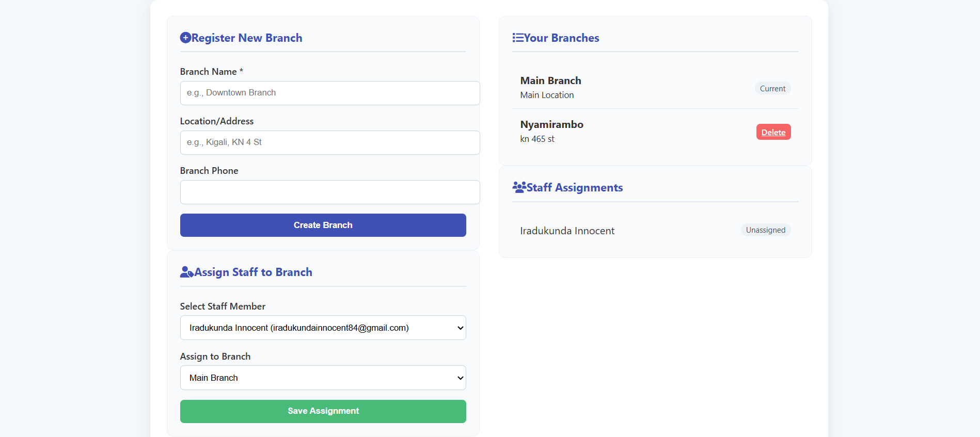The image size is (980, 437).
Task: Click the Current badge on Main Branch
Action: [x=772, y=89]
